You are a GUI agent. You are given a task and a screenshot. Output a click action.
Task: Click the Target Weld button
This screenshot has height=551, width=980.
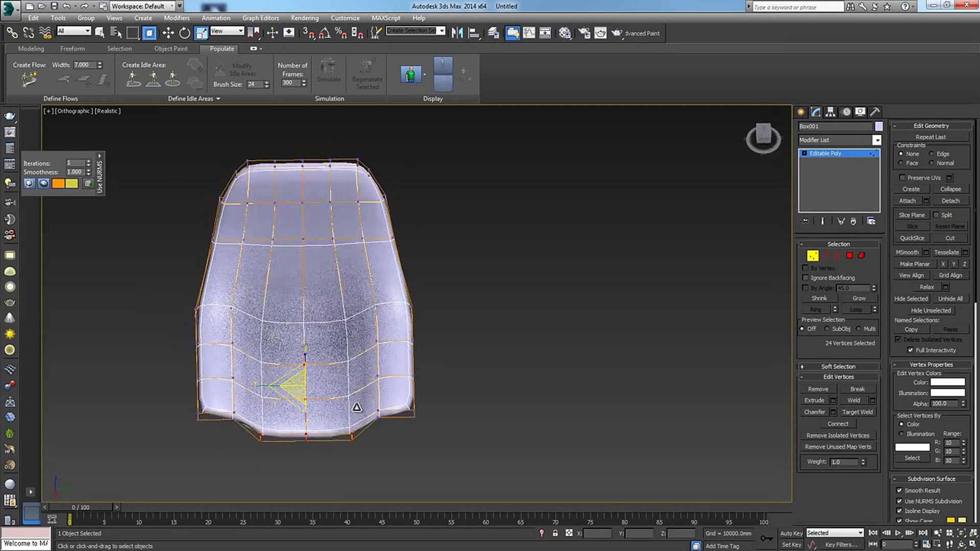(857, 412)
